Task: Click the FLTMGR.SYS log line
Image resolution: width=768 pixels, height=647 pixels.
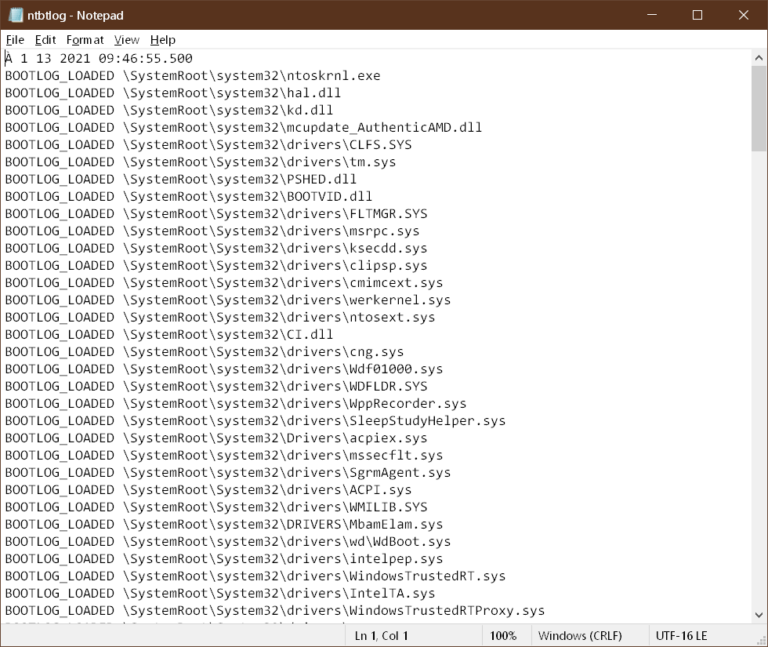Action: pyautogui.click(x=216, y=214)
